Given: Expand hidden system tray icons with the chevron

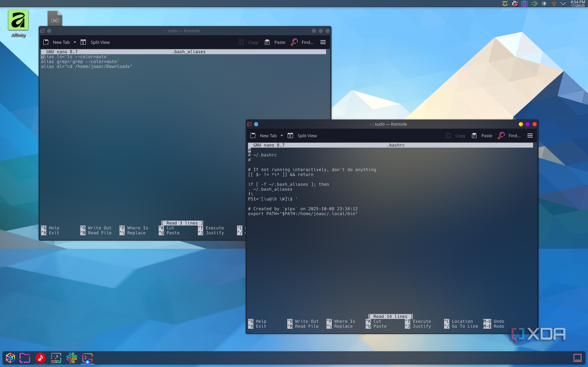Looking at the screenshot, I should (x=563, y=4).
